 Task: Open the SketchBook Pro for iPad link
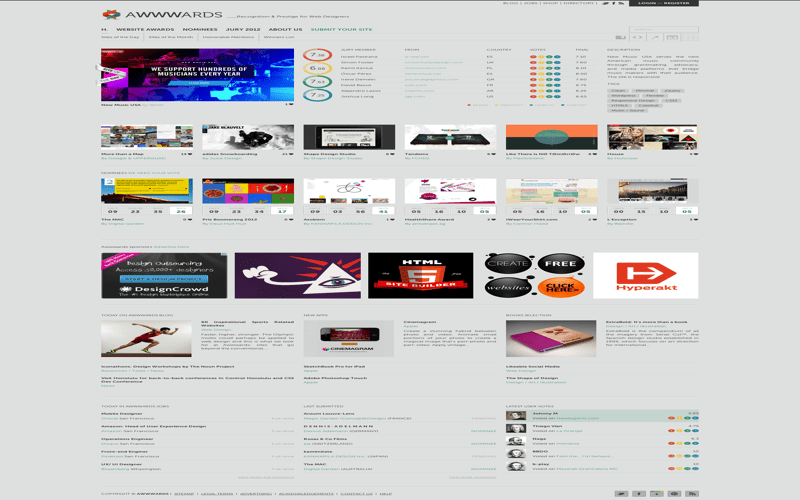click(334, 366)
